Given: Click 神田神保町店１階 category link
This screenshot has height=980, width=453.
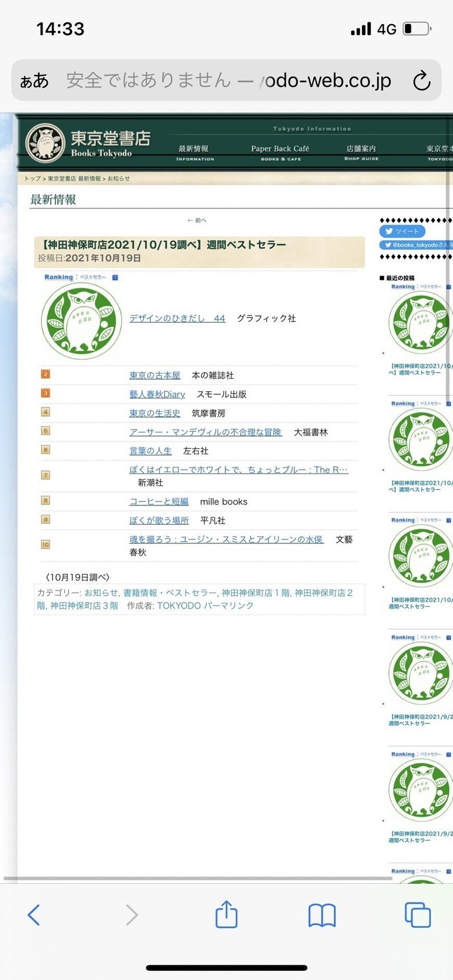Looking at the screenshot, I should (256, 593).
